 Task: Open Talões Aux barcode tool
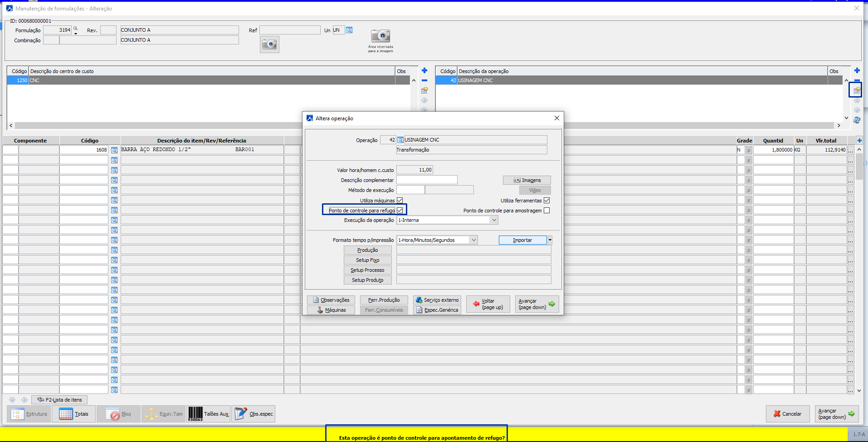click(209, 414)
